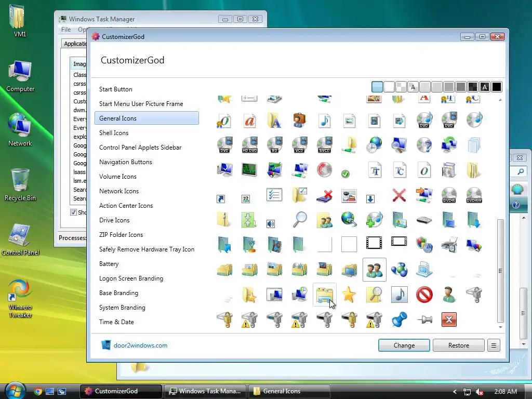Select the security shield with clock icon
Image resolution: width=532 pixels, height=399 pixels.
tap(424, 245)
